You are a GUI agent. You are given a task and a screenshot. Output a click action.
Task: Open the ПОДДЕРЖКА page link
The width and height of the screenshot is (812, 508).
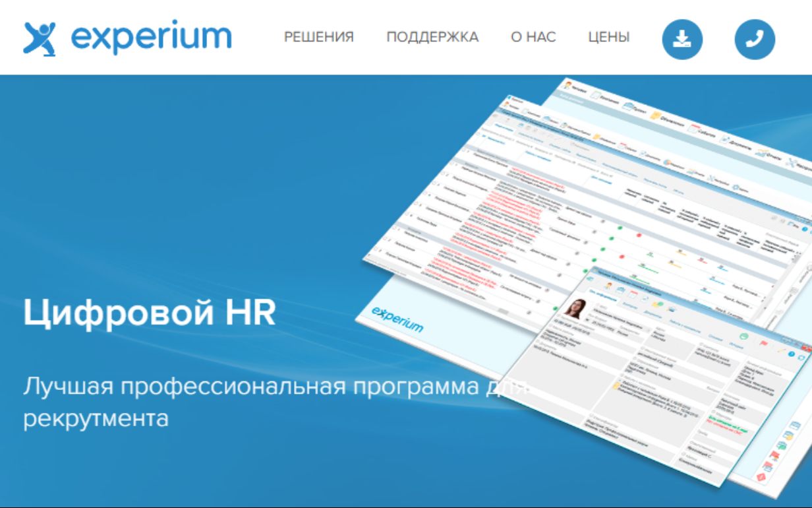[433, 38]
